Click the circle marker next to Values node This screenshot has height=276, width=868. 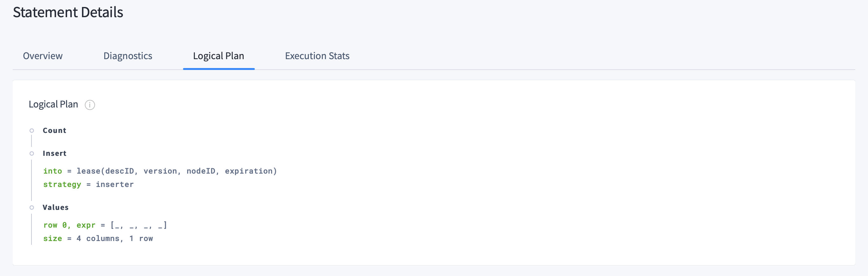[32, 207]
